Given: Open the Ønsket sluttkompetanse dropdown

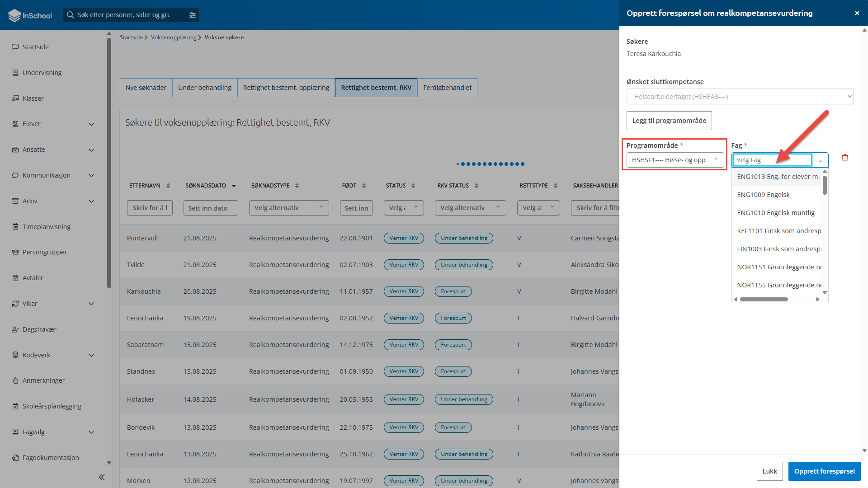Looking at the screenshot, I should [740, 97].
